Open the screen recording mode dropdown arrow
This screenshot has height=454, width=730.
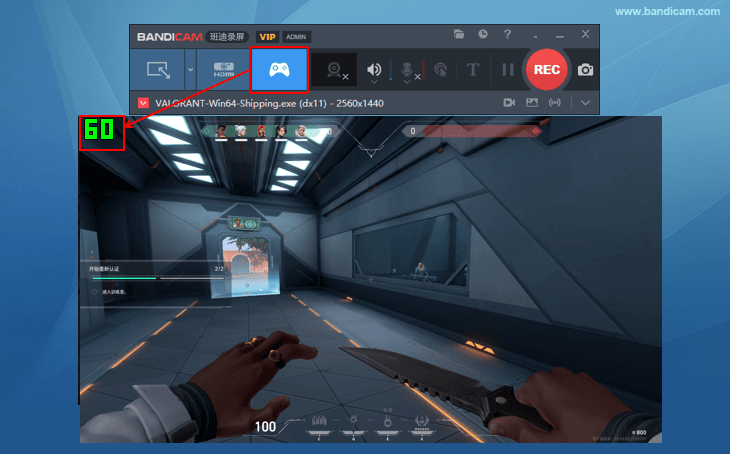pyautogui.click(x=190, y=70)
